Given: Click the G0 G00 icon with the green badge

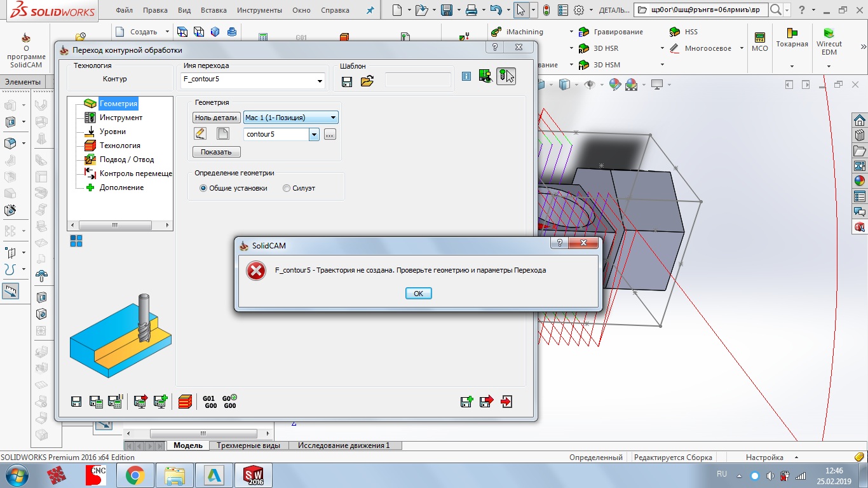Looking at the screenshot, I should (229, 402).
